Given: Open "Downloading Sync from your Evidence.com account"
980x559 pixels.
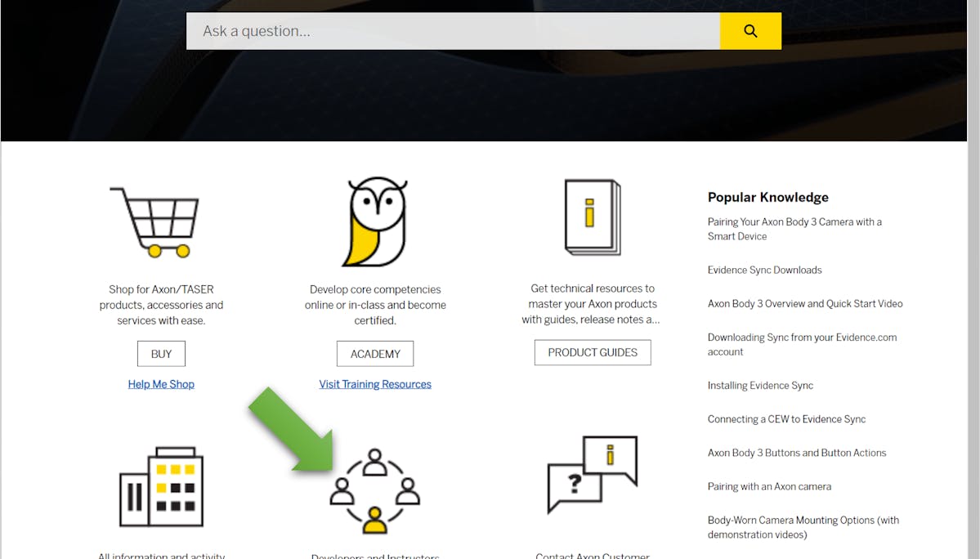Looking at the screenshot, I should tap(802, 344).
